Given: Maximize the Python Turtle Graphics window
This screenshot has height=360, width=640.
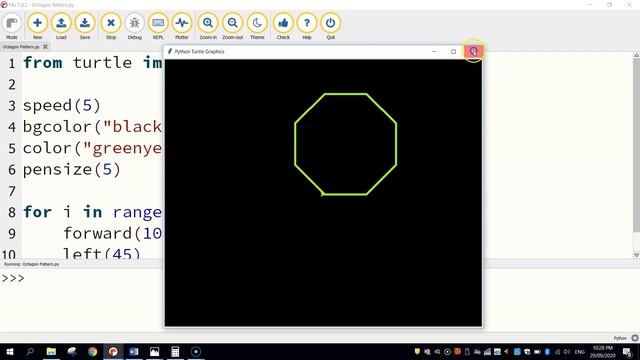Looking at the screenshot, I should pos(453,51).
